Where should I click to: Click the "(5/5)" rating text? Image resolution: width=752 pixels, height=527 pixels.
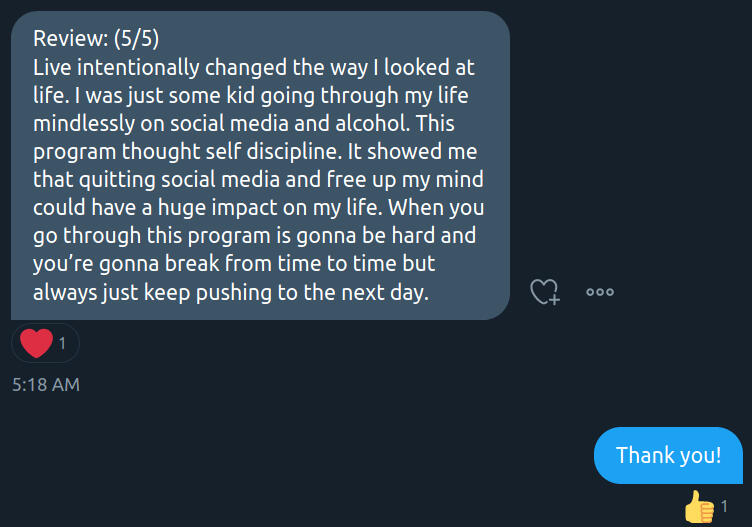click(x=136, y=39)
